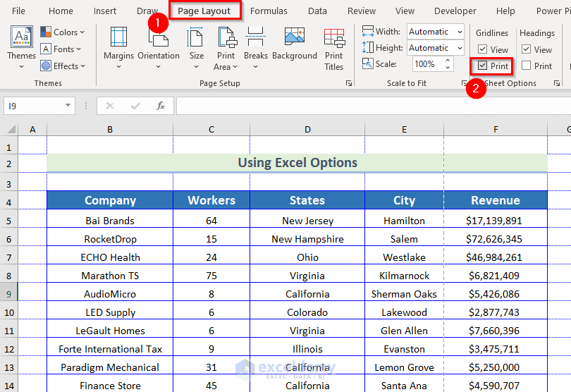571x392 pixels.
Task: Increase Scale percentage with up arrow
Action: point(448,61)
